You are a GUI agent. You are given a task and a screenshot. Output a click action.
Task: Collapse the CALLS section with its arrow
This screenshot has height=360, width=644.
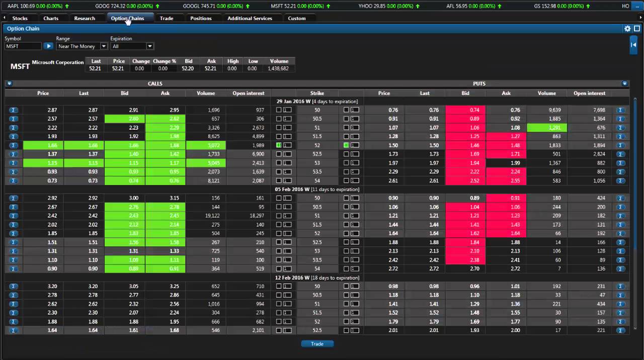tap(9, 83)
